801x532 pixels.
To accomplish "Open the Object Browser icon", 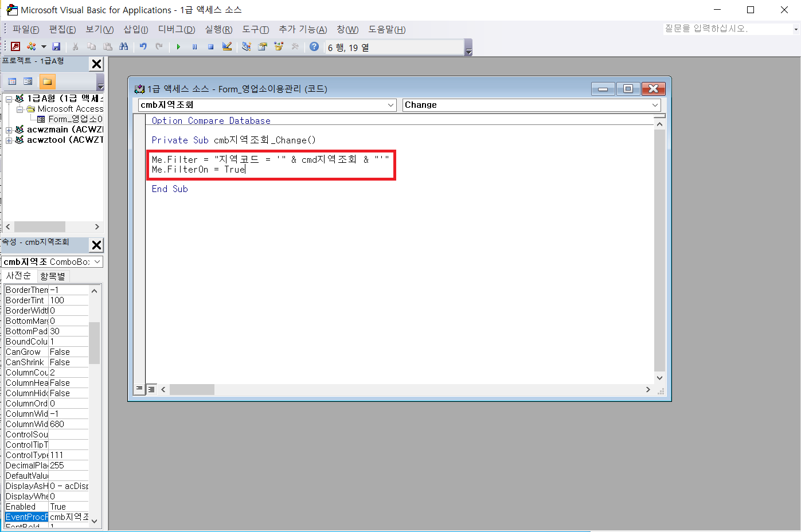I will [279, 46].
